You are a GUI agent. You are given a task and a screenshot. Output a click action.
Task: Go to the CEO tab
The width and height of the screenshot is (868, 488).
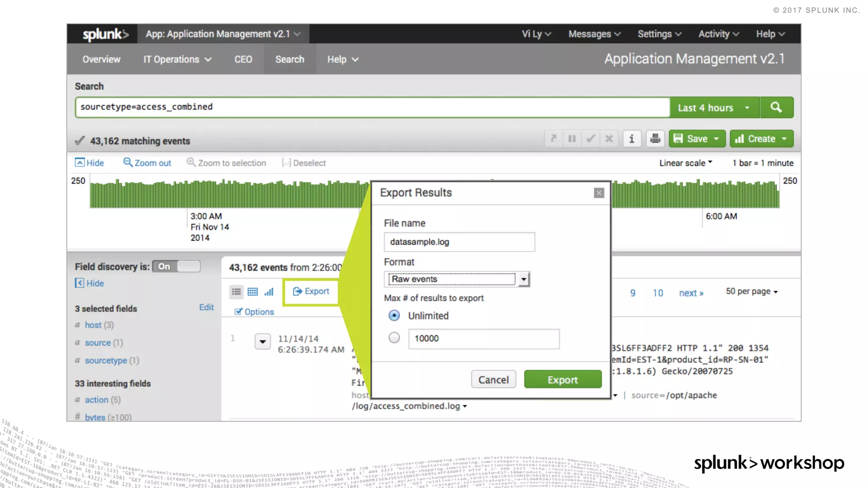[x=243, y=59]
